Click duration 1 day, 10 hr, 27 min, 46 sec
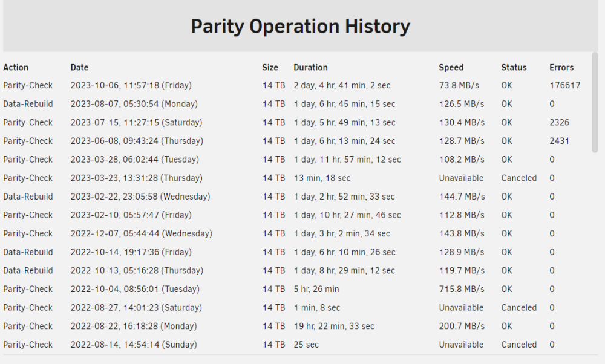The image size is (605, 364). click(347, 215)
